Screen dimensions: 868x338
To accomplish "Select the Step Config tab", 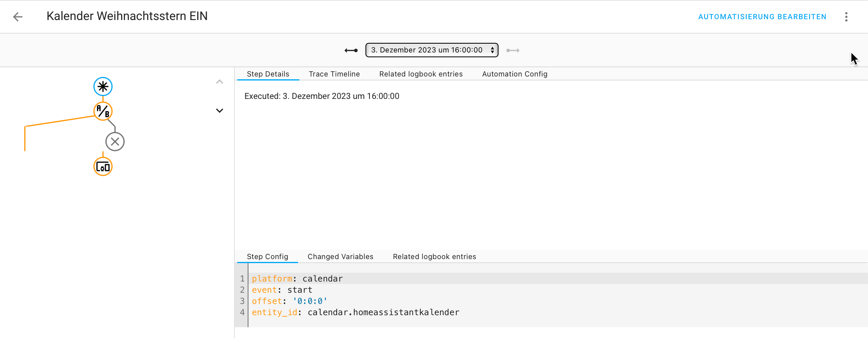I will coord(267,257).
